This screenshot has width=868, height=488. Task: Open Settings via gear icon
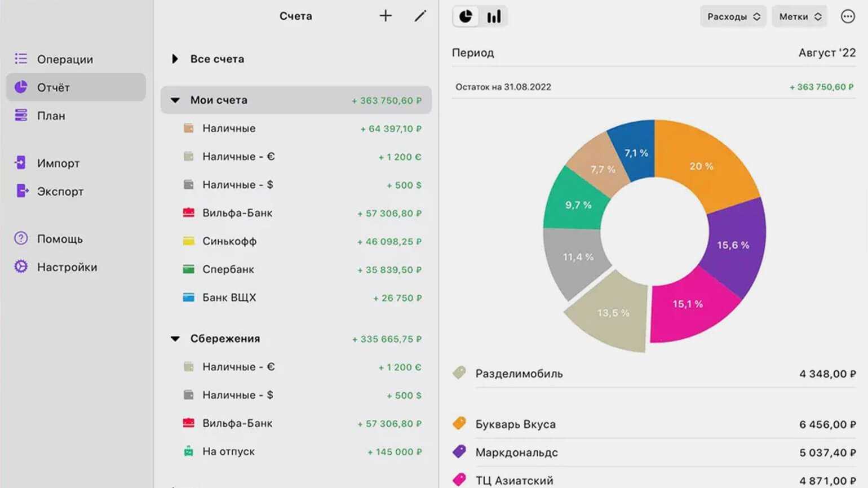pos(21,267)
